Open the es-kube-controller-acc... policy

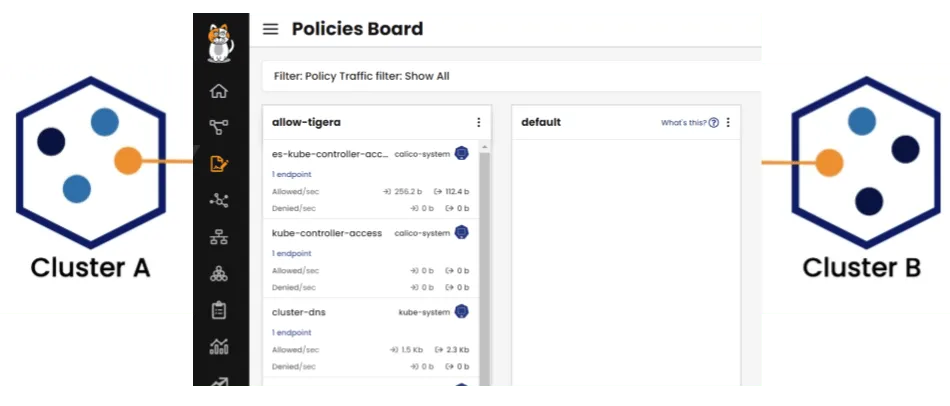330,154
